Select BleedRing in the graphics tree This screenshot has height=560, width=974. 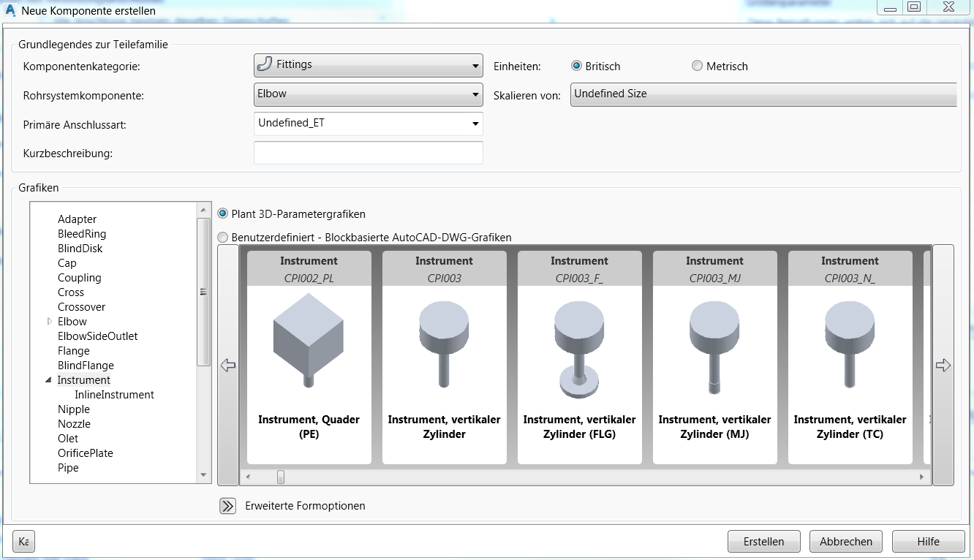pos(82,234)
